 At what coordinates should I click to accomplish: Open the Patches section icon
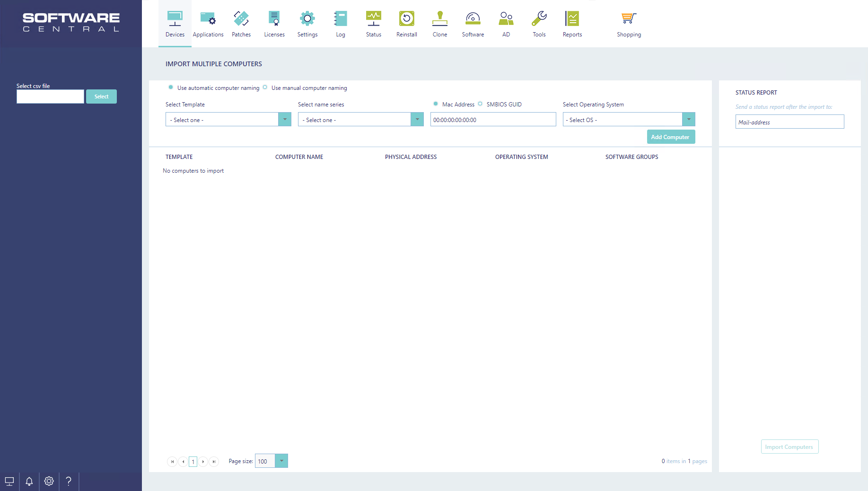click(241, 19)
